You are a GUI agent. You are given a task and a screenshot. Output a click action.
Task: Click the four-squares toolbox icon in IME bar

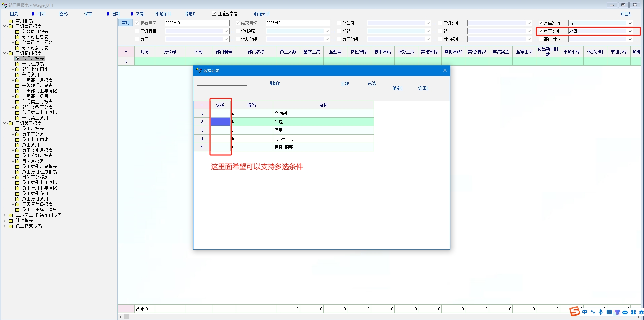pos(633,312)
